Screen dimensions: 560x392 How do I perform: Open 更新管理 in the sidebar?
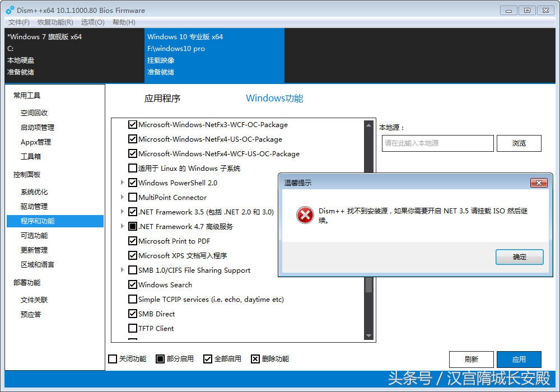tap(34, 250)
